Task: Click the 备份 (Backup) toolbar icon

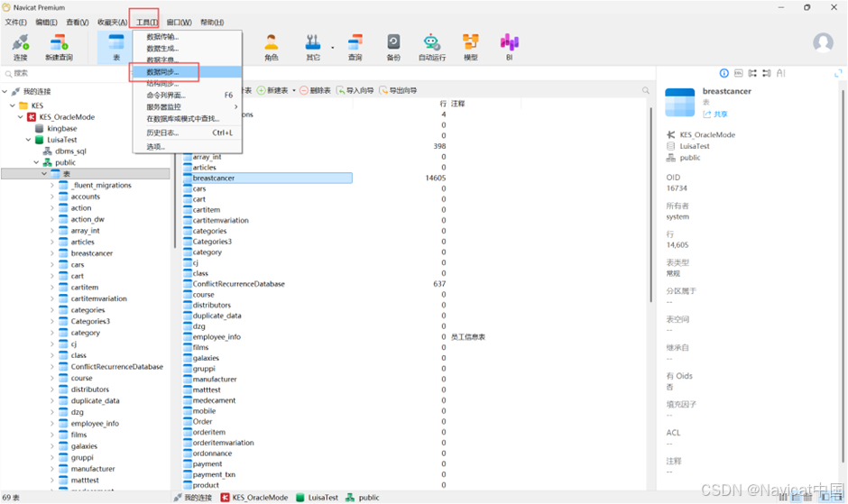Action: 393,47
